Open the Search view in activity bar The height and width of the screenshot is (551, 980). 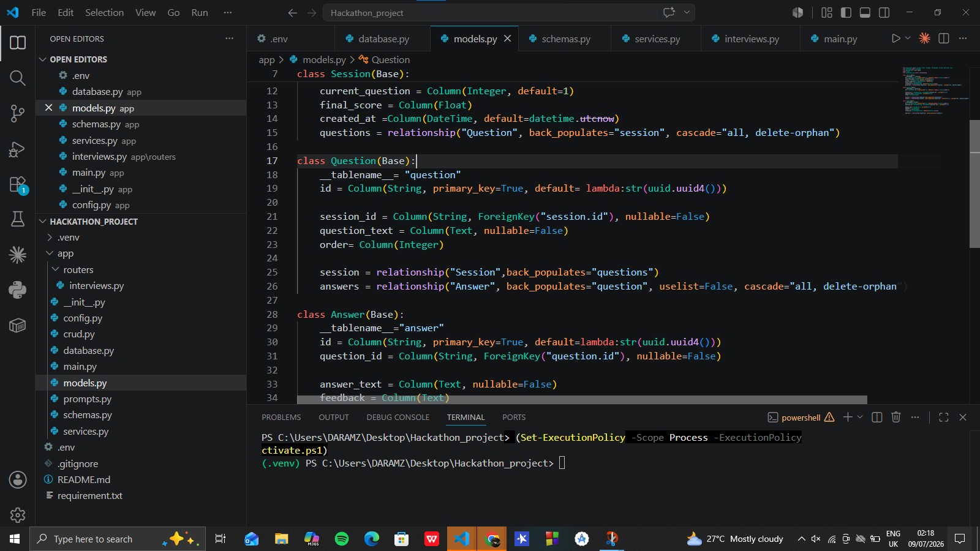pyautogui.click(x=18, y=78)
